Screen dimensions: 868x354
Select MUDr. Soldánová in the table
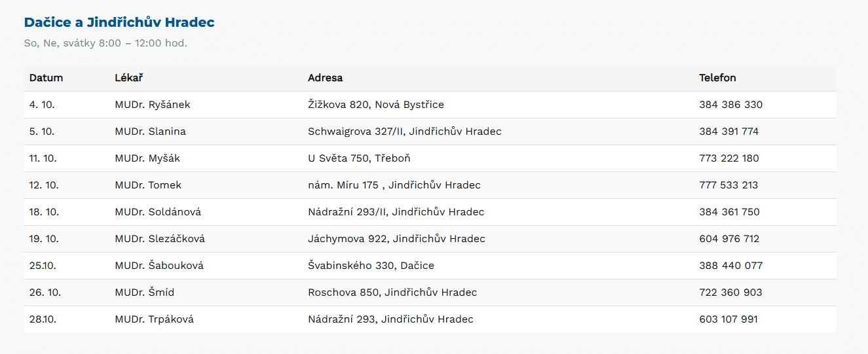coord(158,212)
